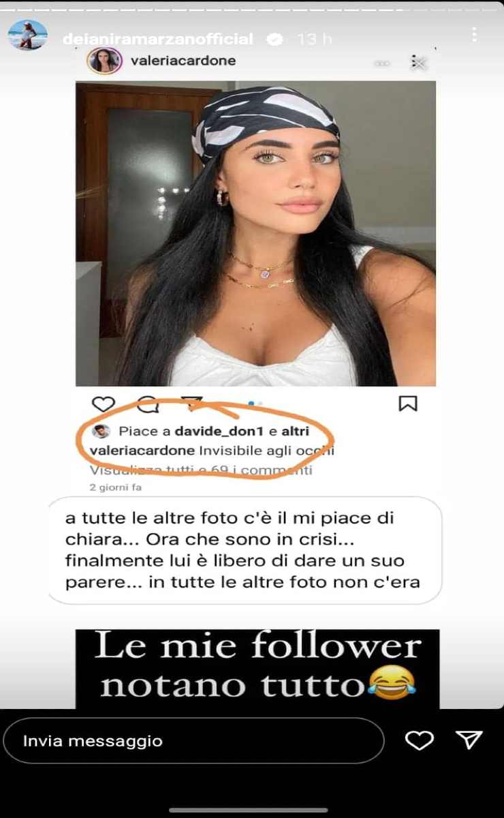This screenshot has height=818, width=504.
Task: View all 69 comments link
Action: tap(201, 470)
